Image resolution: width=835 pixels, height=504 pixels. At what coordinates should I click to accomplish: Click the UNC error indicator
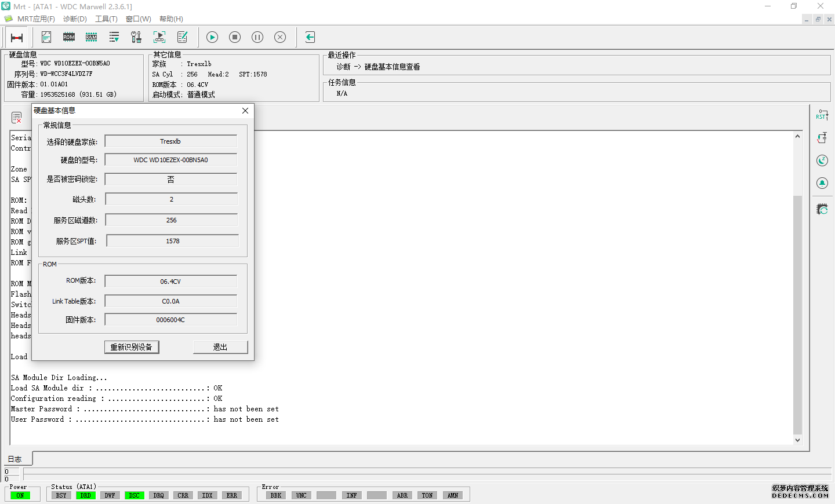coord(302,495)
